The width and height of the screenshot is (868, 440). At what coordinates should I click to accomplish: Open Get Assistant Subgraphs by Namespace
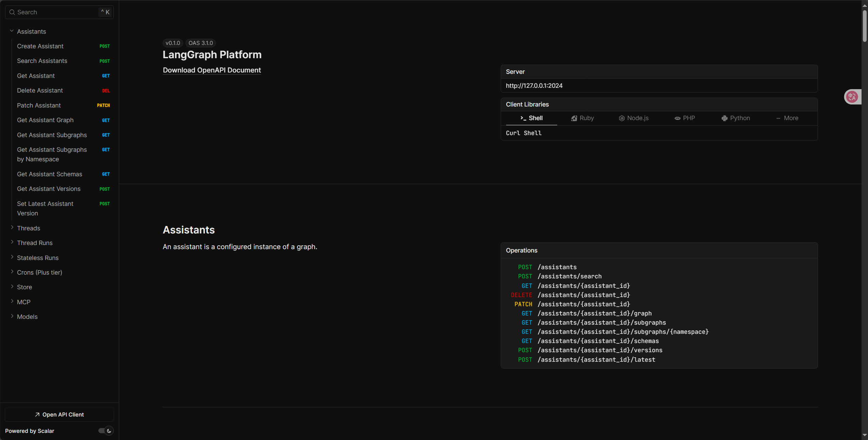pyautogui.click(x=63, y=154)
